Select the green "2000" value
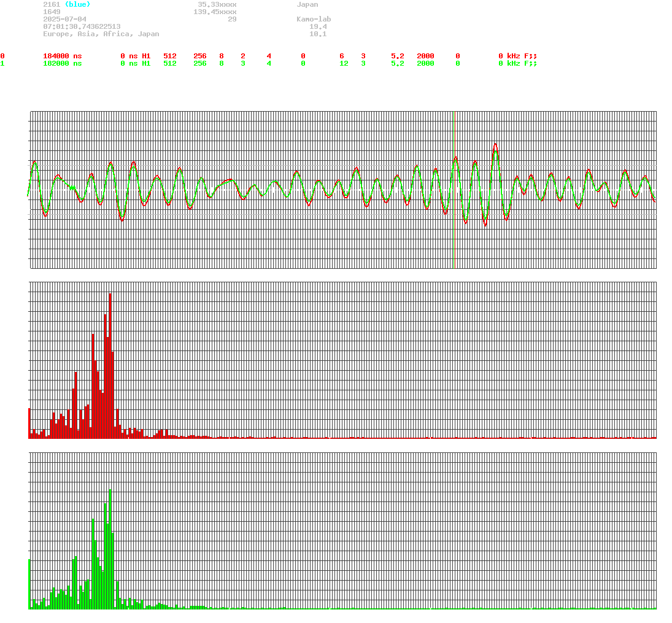 click(425, 63)
